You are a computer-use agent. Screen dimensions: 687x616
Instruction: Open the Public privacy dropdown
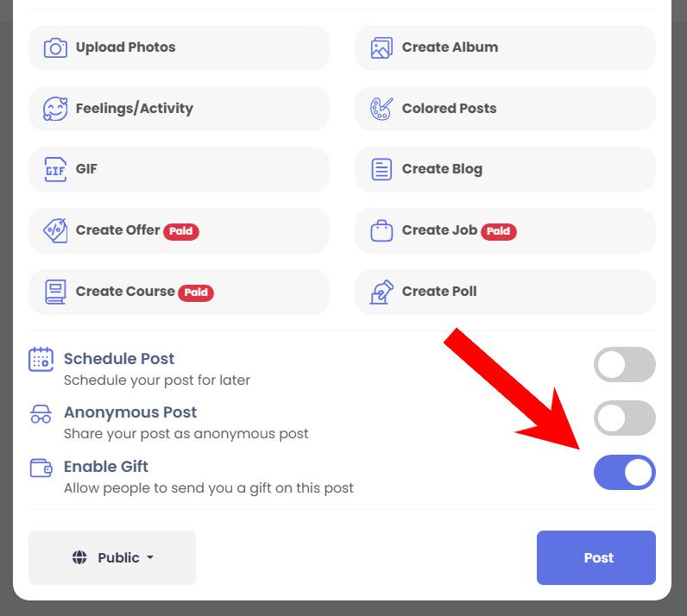tap(112, 557)
